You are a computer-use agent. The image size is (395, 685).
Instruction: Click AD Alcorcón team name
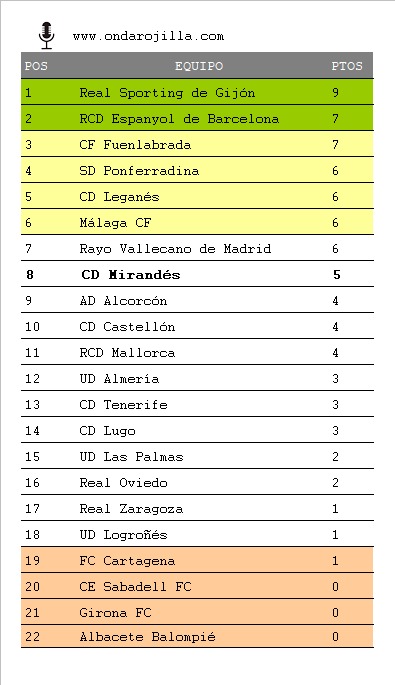[x=123, y=301]
